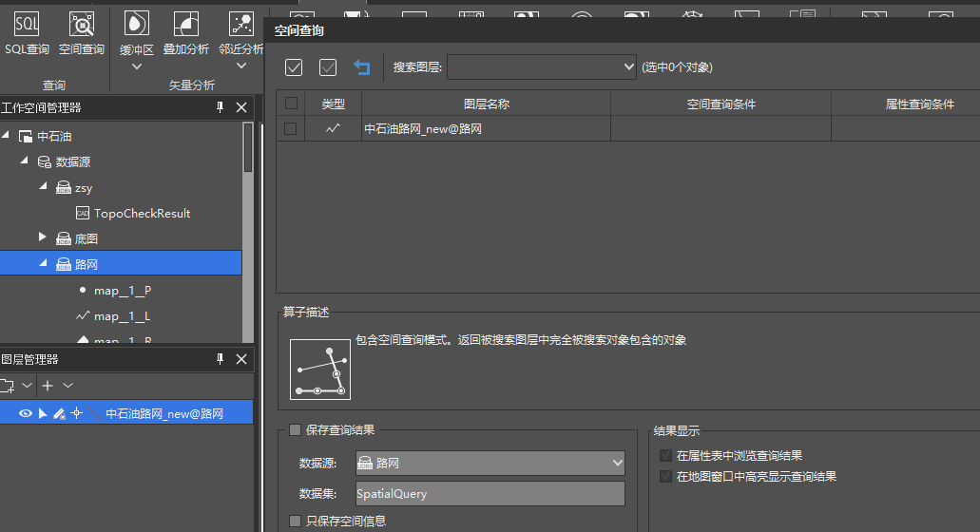Image resolution: width=980 pixels, height=532 pixels.
Task: Open the 叠加分析 overlay analysis tool
Action: (185, 33)
